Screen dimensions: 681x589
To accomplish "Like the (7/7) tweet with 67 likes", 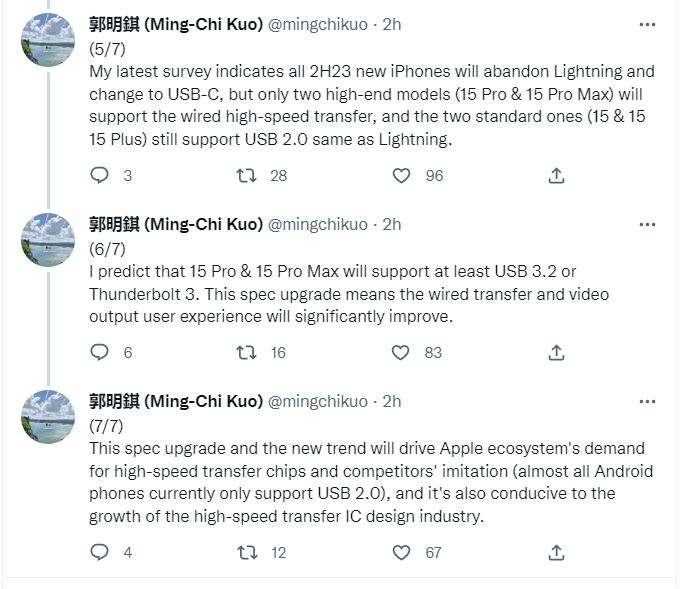I will click(x=401, y=552).
